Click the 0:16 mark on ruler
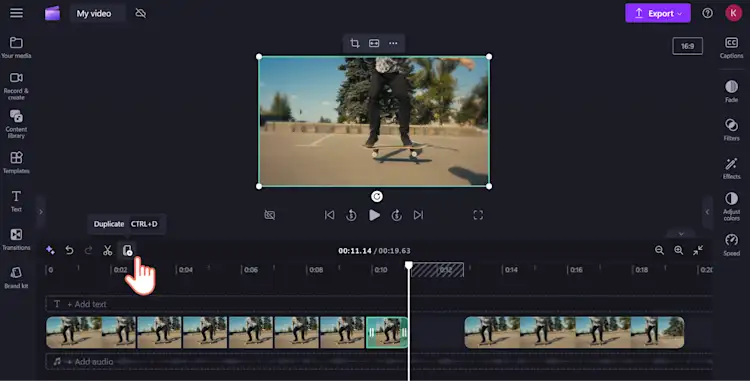The height and width of the screenshot is (381, 750). coord(576,270)
